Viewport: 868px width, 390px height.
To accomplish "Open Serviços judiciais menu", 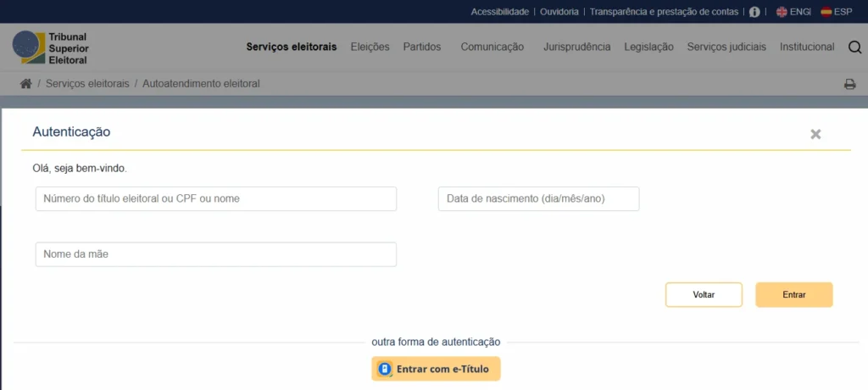I will [726, 47].
